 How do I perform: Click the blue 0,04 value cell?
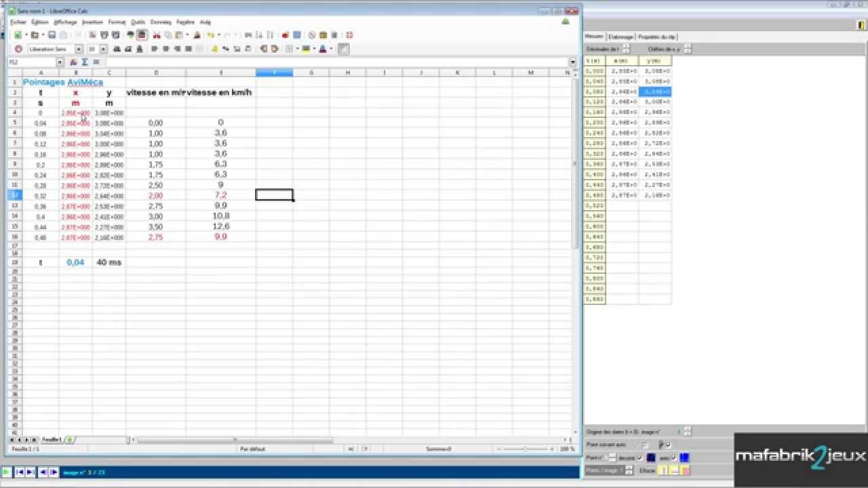75,262
